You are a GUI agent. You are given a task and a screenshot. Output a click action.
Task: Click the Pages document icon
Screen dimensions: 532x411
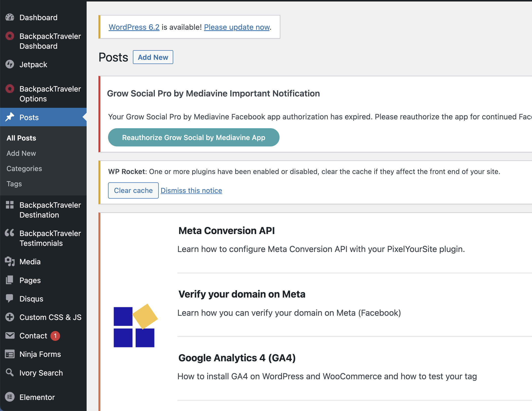pos(10,280)
